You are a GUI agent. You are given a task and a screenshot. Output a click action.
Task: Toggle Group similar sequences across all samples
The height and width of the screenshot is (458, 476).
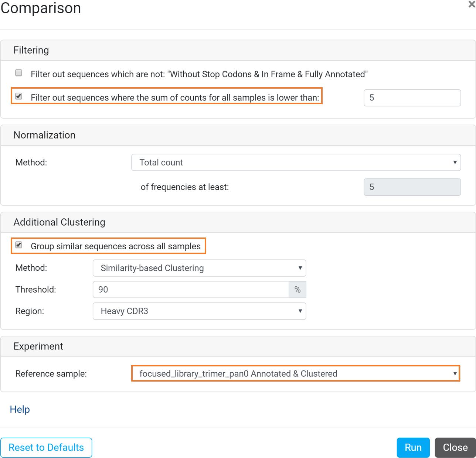[19, 245]
